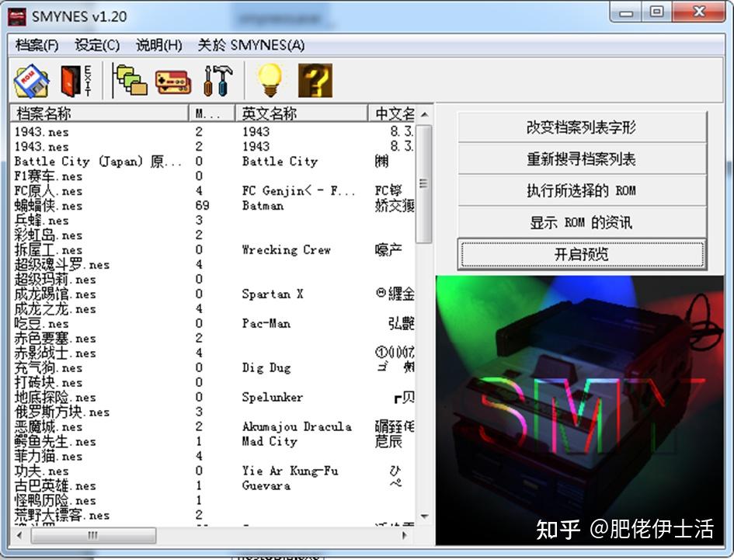Open the folder tree directory icon
The width and height of the screenshot is (734, 560).
(x=130, y=81)
